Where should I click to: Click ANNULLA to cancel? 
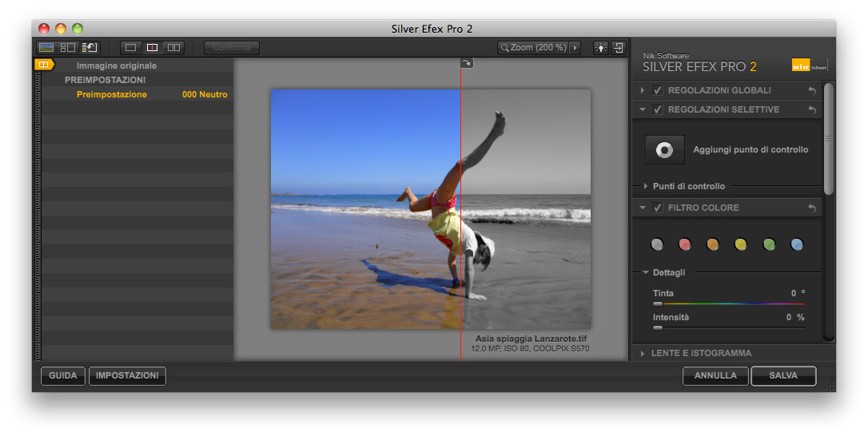(x=716, y=375)
